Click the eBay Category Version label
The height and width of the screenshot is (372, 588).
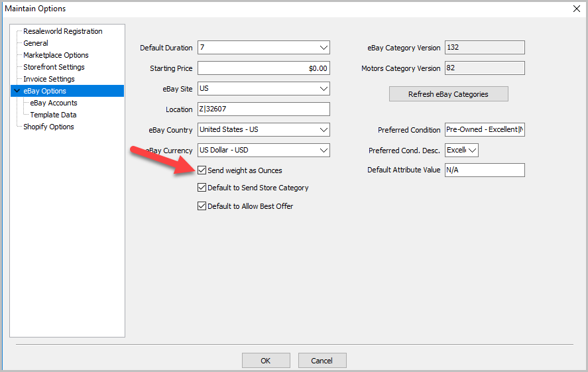point(404,48)
